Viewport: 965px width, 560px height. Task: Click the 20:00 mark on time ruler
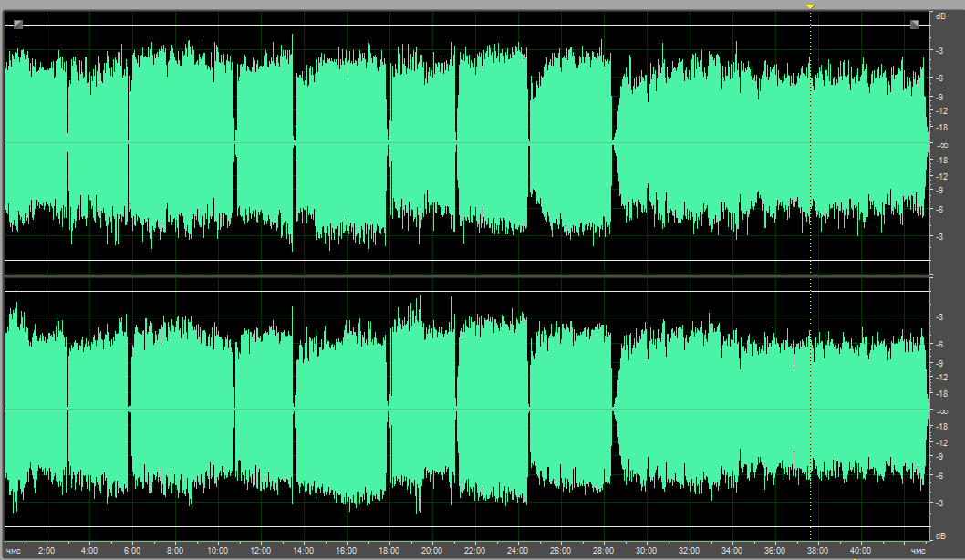(431, 551)
